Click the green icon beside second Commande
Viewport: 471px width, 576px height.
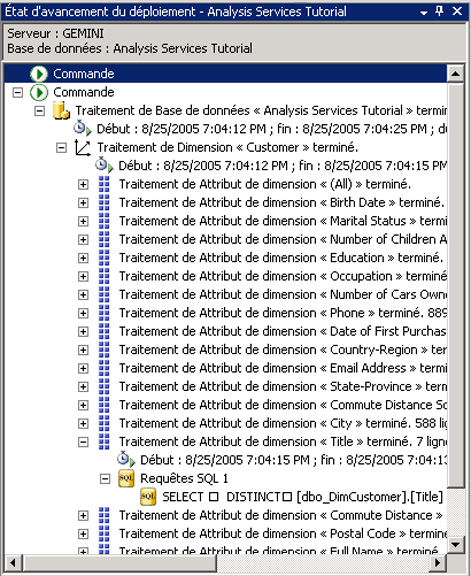[x=39, y=92]
